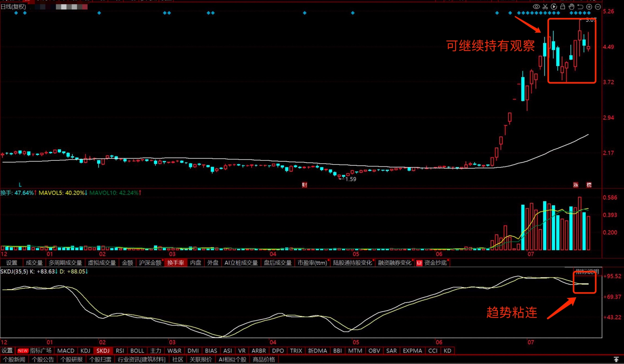This screenshot has width=624, height=364.
Task: Toggle the eye visibility icon
Action: [536, 7]
